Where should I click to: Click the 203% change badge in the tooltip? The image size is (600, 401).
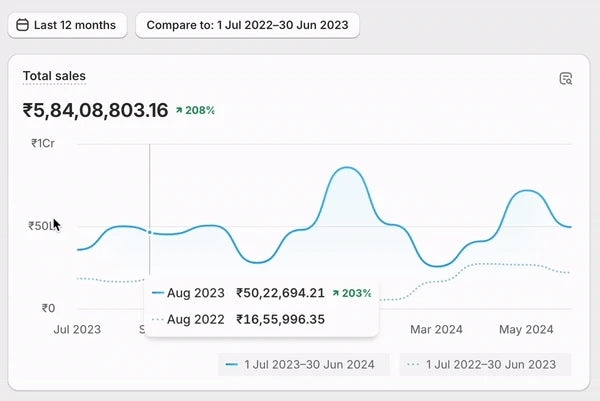coord(351,293)
